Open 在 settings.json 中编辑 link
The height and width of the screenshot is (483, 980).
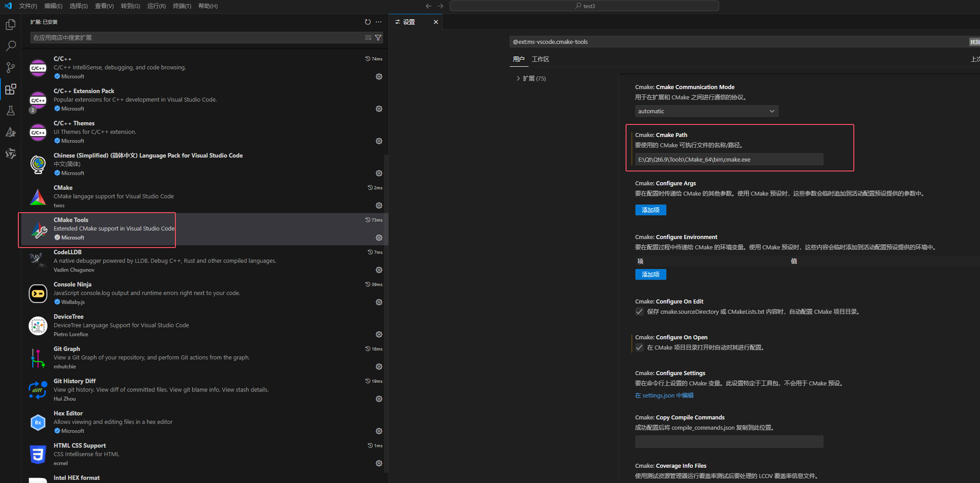[x=664, y=395]
